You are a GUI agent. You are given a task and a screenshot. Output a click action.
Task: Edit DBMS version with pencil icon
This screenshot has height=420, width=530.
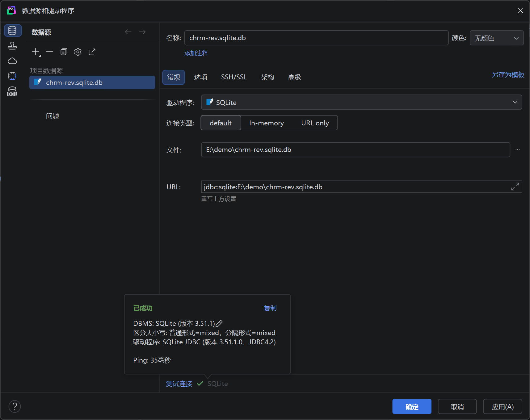(219, 324)
